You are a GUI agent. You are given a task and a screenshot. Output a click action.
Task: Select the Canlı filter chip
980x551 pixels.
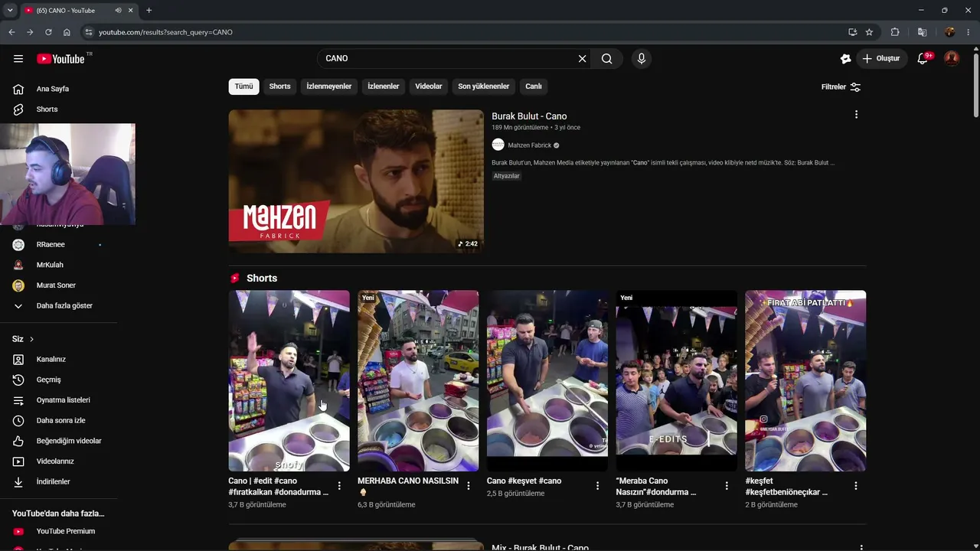pyautogui.click(x=534, y=86)
